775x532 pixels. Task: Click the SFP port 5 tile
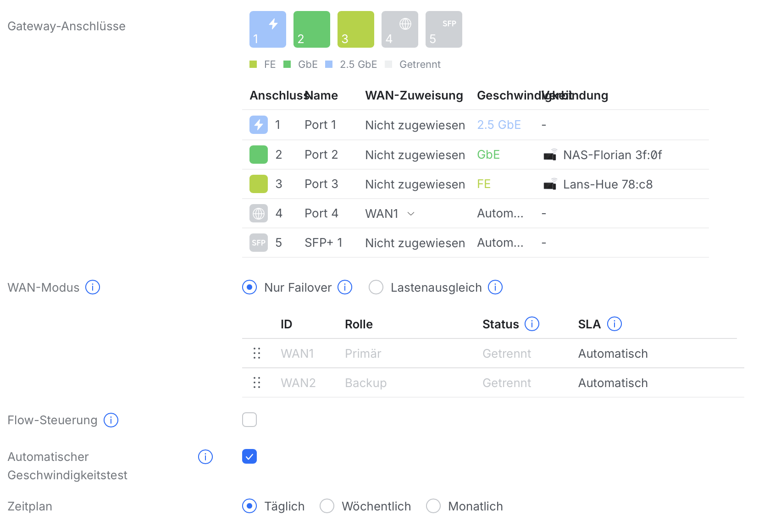click(443, 29)
